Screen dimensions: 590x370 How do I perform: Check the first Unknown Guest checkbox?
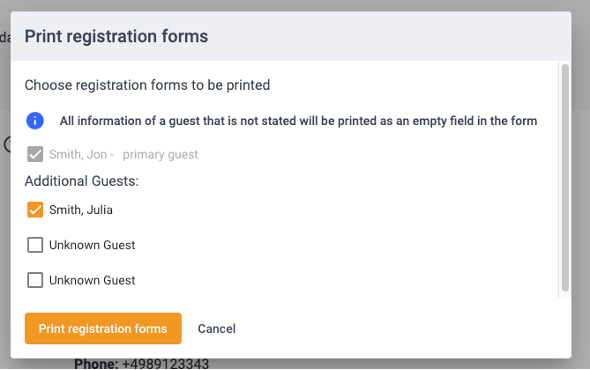coord(35,245)
